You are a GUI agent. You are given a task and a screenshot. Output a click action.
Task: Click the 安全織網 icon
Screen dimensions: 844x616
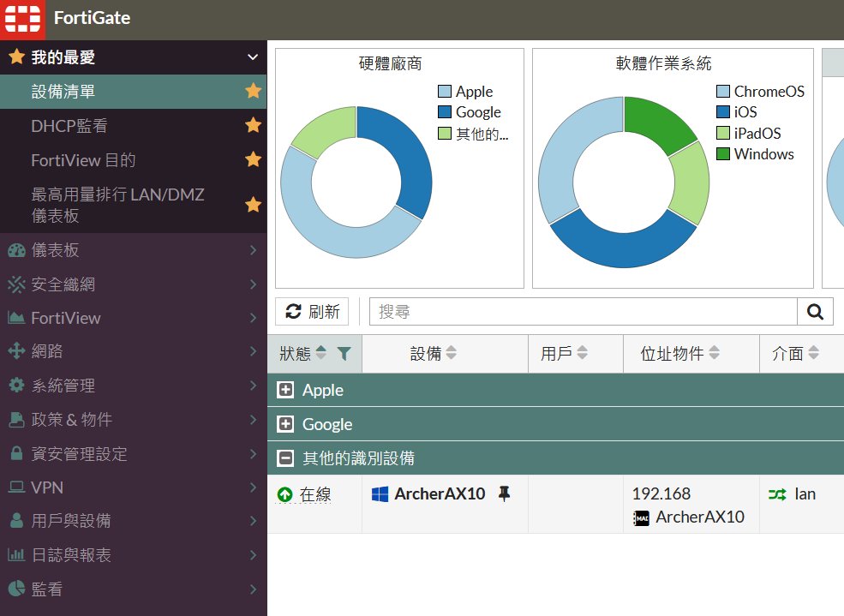point(16,284)
